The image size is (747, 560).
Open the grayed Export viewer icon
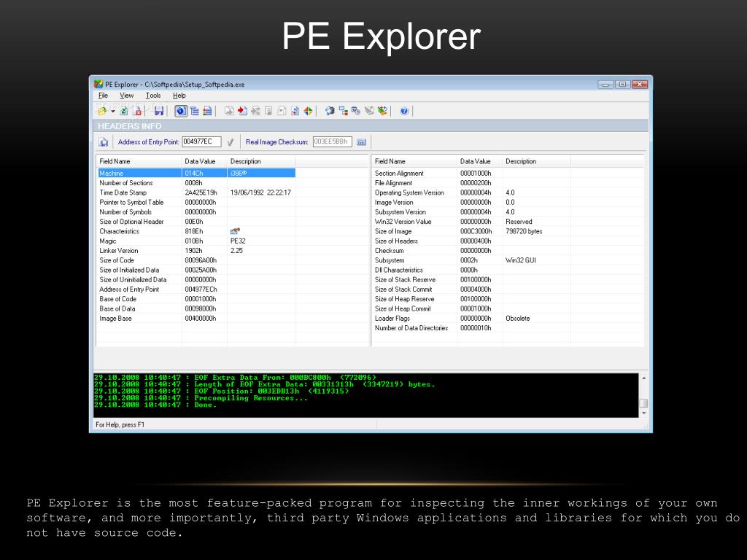click(x=229, y=111)
